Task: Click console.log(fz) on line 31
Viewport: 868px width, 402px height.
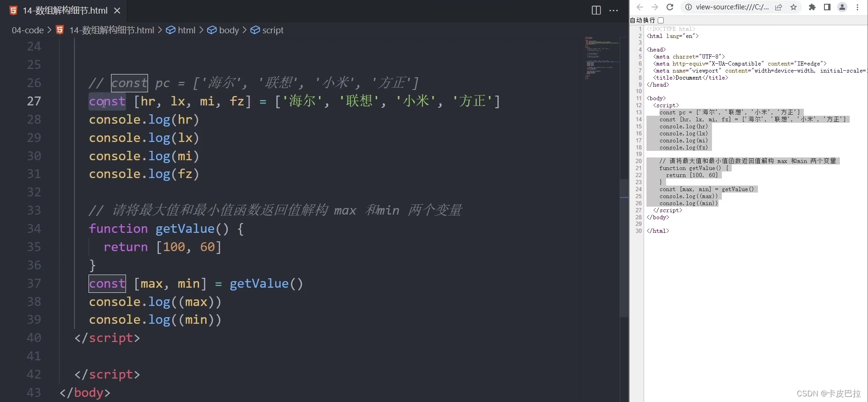Action: pyautogui.click(x=144, y=174)
